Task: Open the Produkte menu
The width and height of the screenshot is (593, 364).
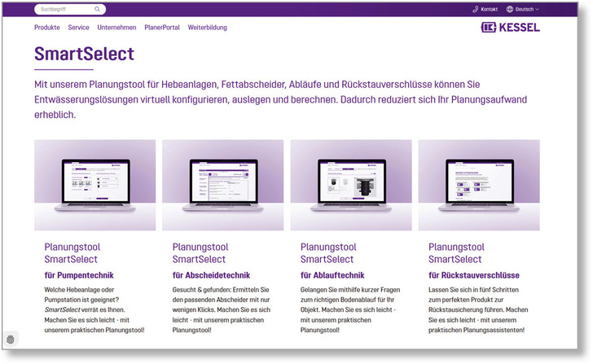Action: [x=46, y=28]
